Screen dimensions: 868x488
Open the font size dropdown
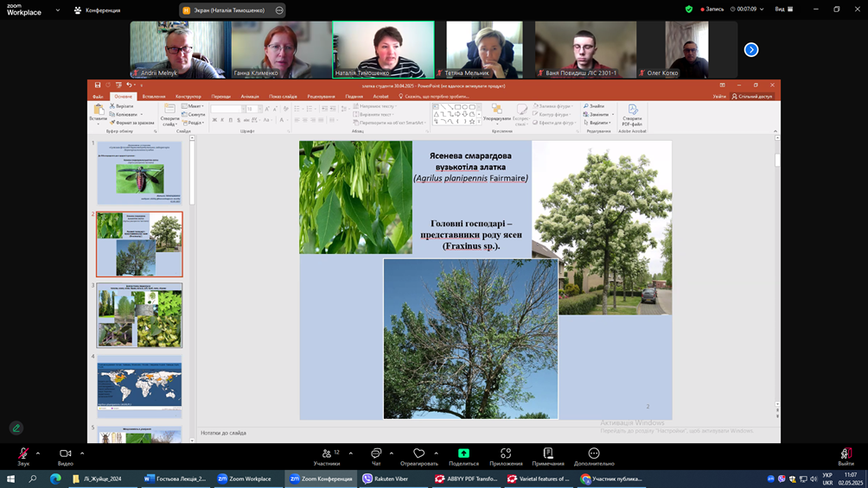(x=259, y=109)
